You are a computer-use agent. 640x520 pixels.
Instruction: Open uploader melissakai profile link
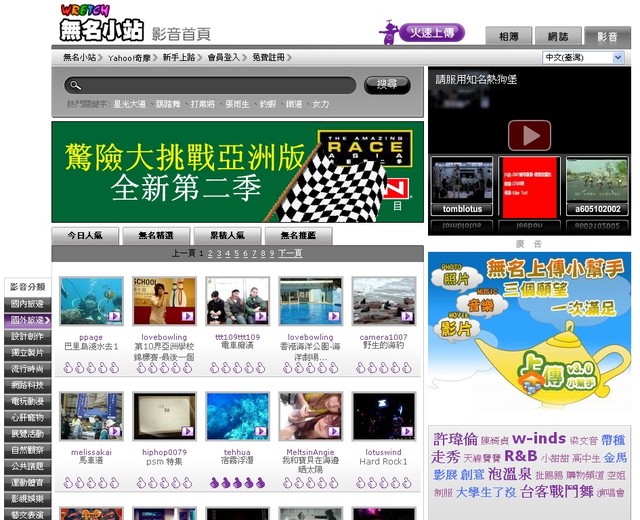click(91, 452)
